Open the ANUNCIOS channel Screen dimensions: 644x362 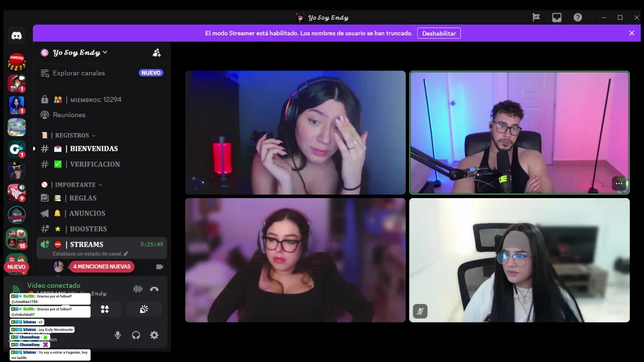coord(102,213)
